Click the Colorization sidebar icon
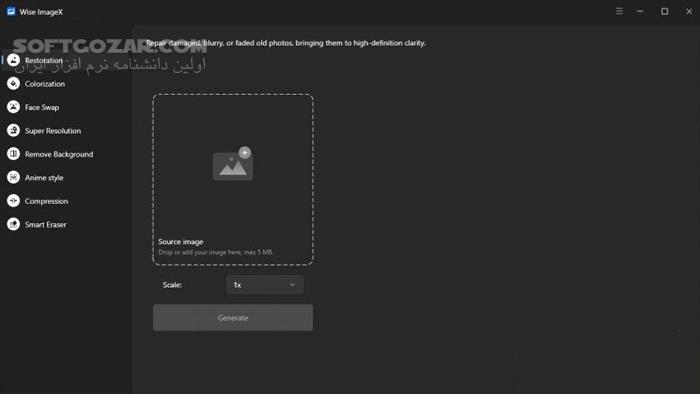This screenshot has height=394, width=700. [13, 83]
